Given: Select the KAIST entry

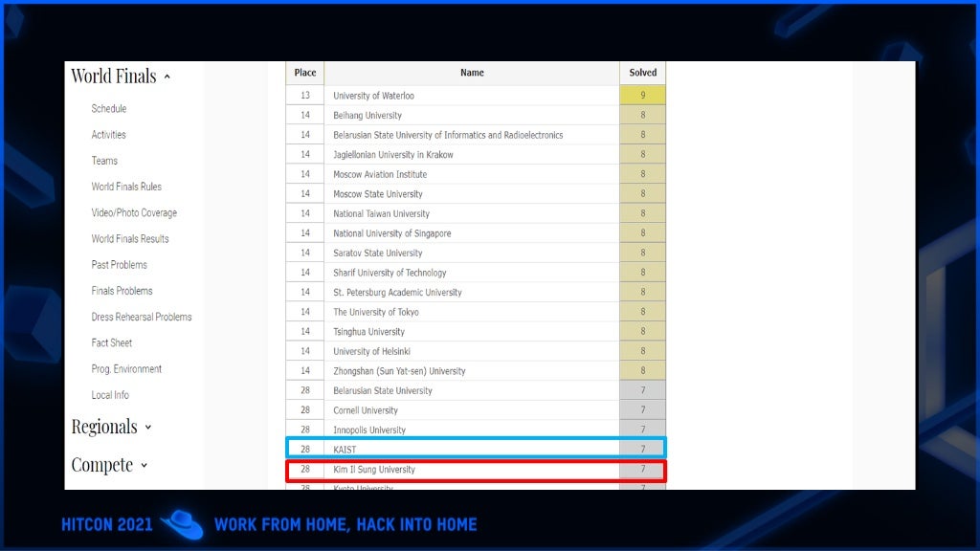Looking at the screenshot, I should (345, 450).
